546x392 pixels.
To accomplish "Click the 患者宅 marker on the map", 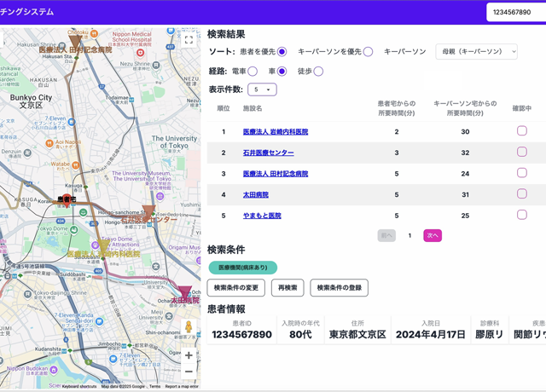I will click(x=67, y=199).
